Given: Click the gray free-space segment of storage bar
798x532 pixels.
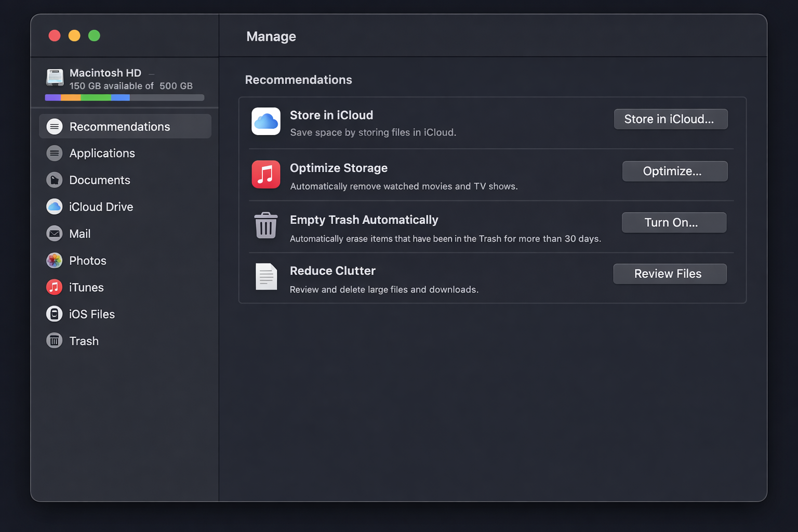Looking at the screenshot, I should 167,97.
